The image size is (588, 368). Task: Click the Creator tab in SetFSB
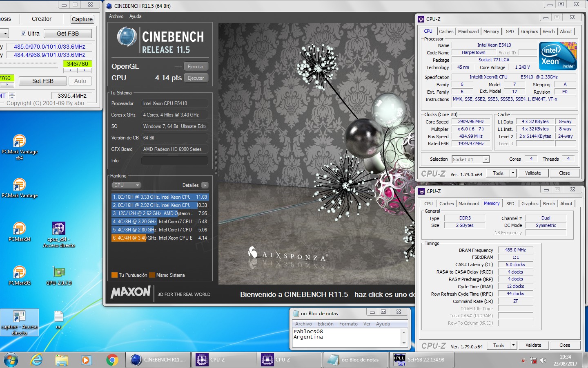click(x=42, y=19)
